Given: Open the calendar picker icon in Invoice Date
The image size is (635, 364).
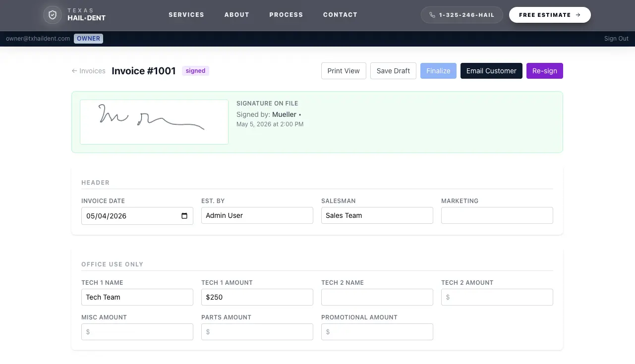Looking at the screenshot, I should click(184, 216).
